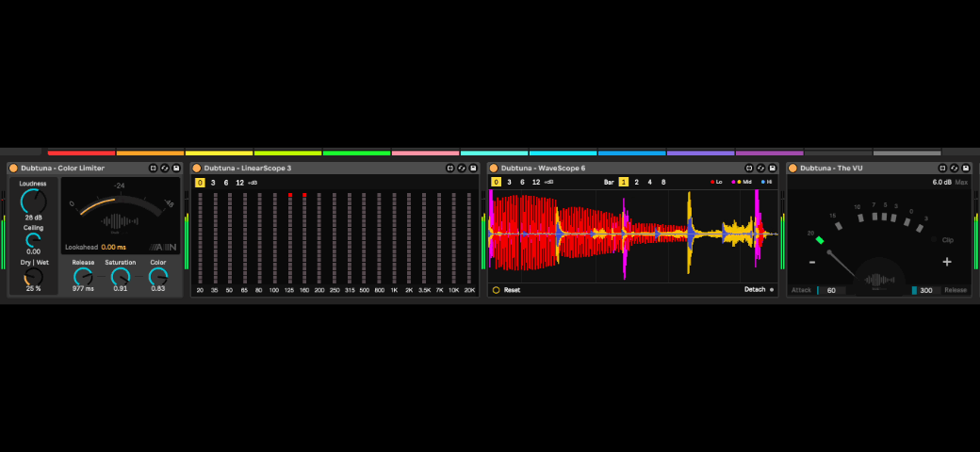Click the Lookahead 0.00 ms value
Screen dimensions: 980x452
tap(114, 248)
